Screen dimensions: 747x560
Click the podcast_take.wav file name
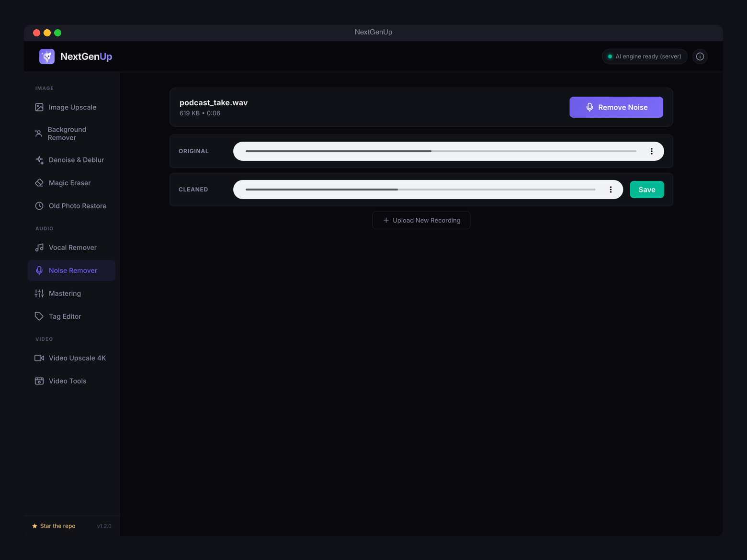coord(214,102)
